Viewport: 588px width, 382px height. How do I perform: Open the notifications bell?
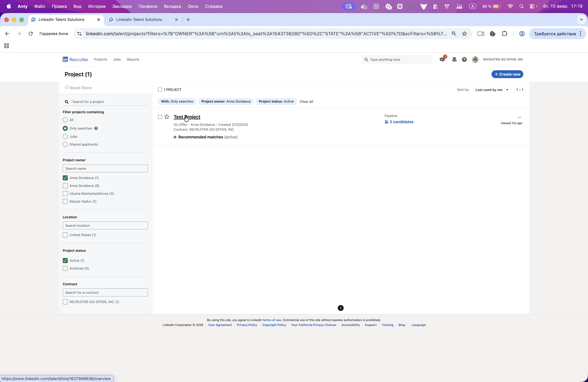pos(454,59)
